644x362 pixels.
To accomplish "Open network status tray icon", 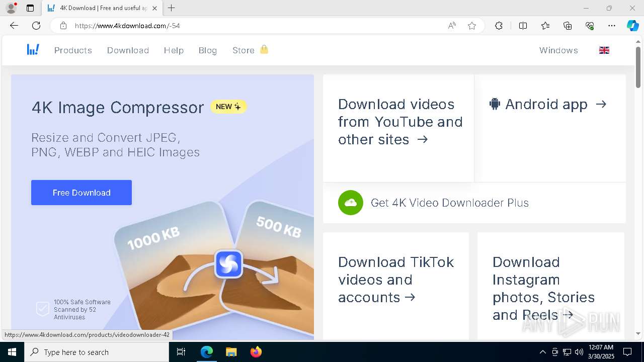I will [567, 352].
